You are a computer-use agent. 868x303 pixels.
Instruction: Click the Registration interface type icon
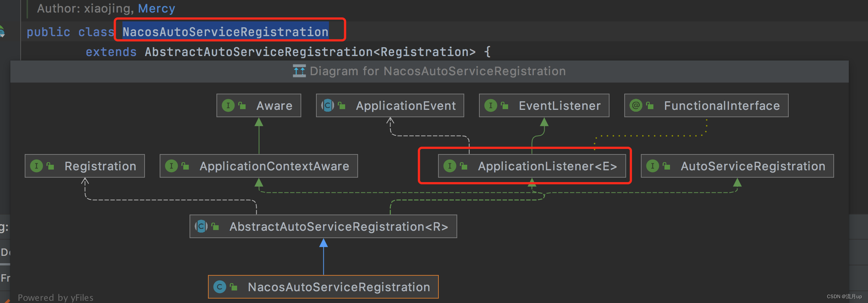tap(36, 166)
